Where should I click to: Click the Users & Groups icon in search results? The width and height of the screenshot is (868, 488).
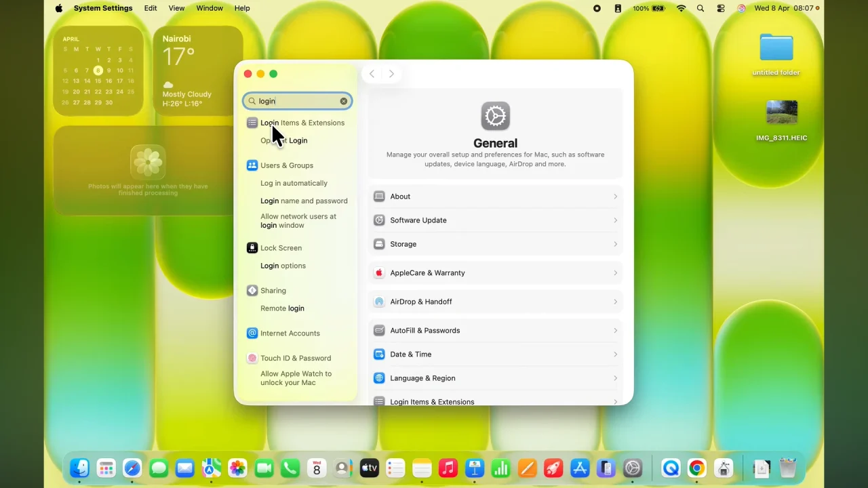tap(252, 165)
